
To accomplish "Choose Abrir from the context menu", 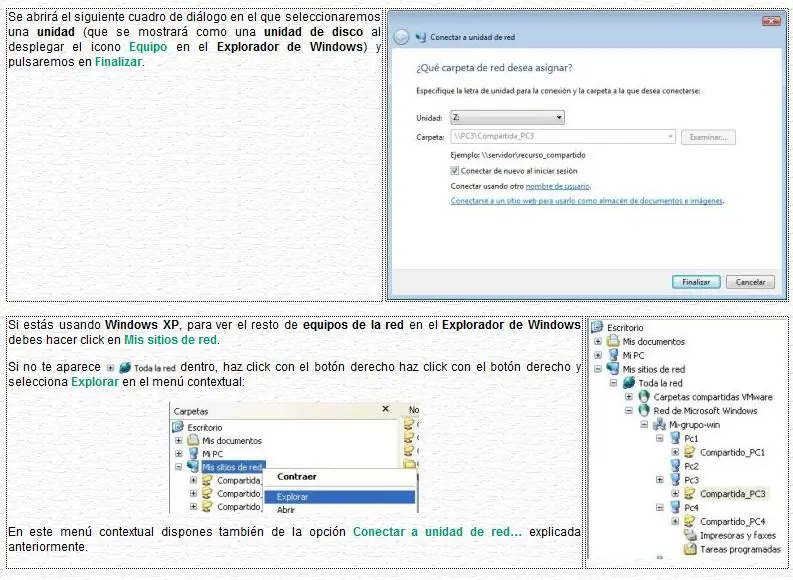I will 286,509.
